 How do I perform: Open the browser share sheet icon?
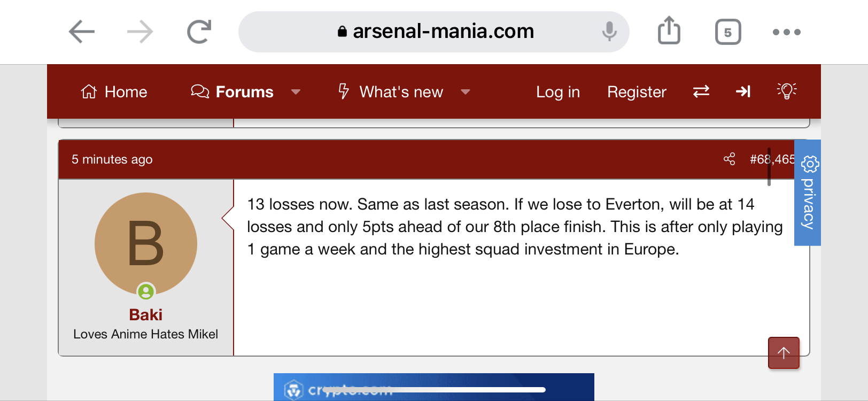[669, 30]
